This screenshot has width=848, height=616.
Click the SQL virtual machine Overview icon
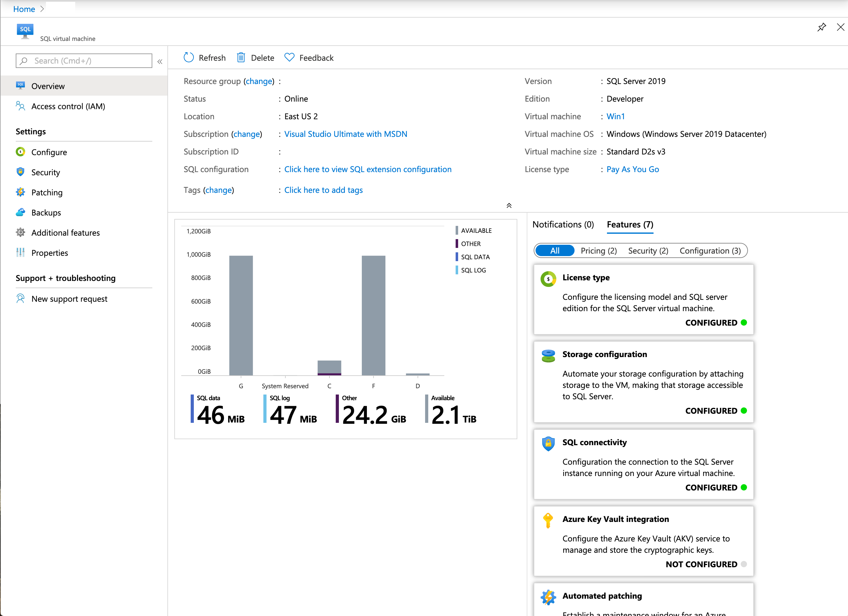point(21,86)
